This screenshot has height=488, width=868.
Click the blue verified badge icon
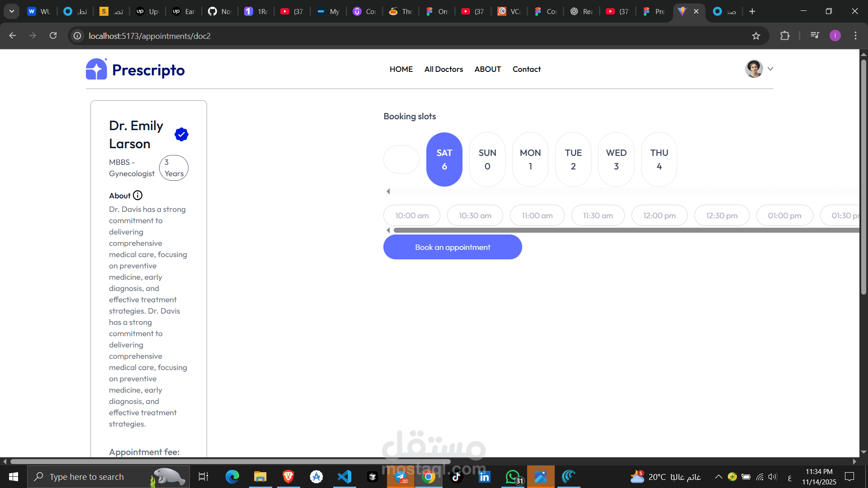(x=181, y=134)
